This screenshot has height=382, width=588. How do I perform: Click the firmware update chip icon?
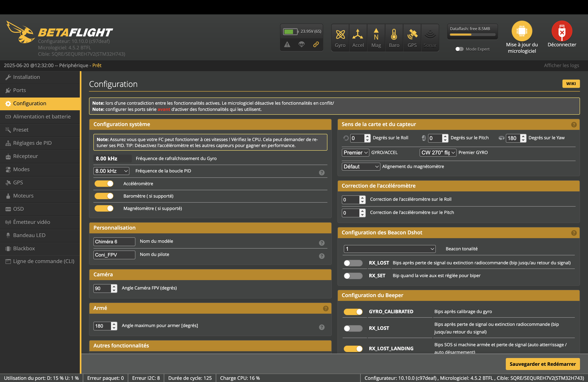522,31
